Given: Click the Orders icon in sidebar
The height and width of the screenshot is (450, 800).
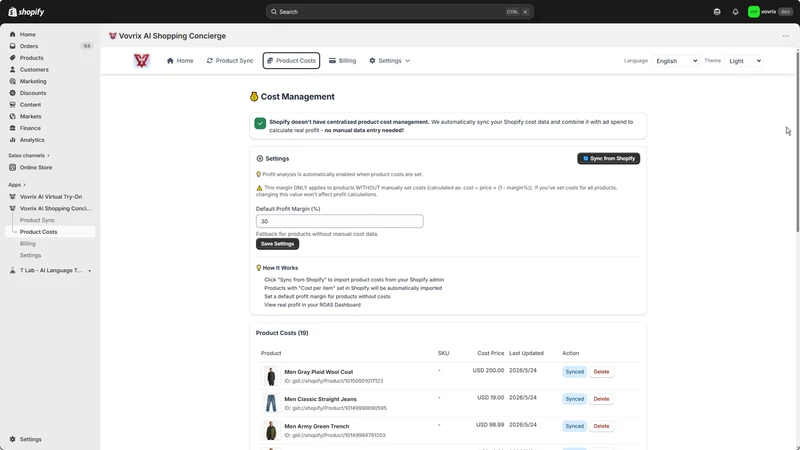Looking at the screenshot, I should [12, 46].
